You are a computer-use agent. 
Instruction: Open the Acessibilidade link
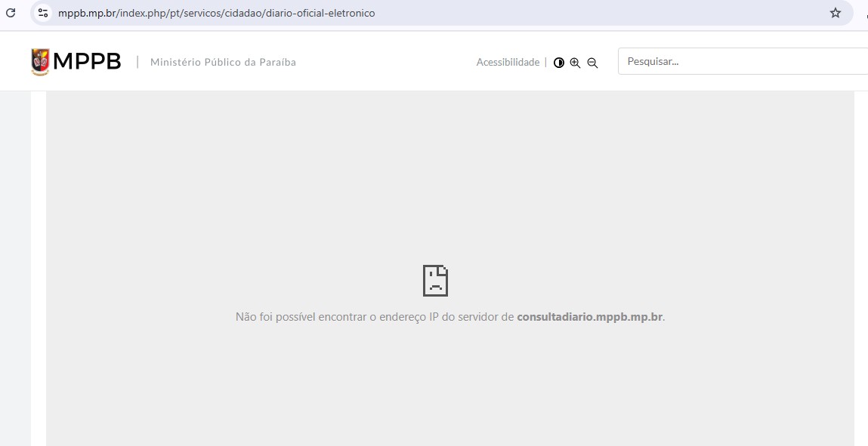pos(508,62)
